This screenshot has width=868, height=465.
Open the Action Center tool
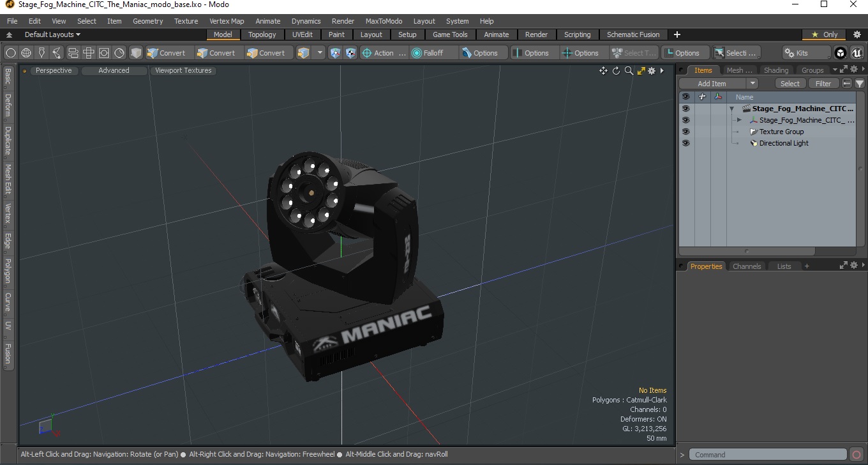pyautogui.click(x=384, y=53)
